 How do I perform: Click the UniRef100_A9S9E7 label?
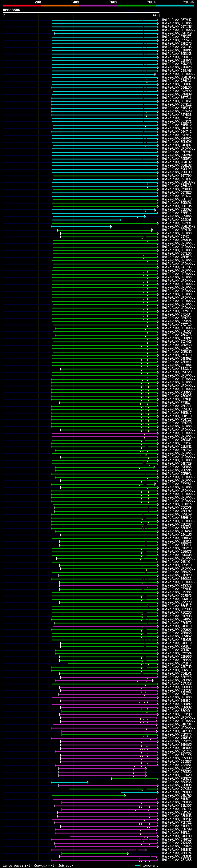(176, 135)
